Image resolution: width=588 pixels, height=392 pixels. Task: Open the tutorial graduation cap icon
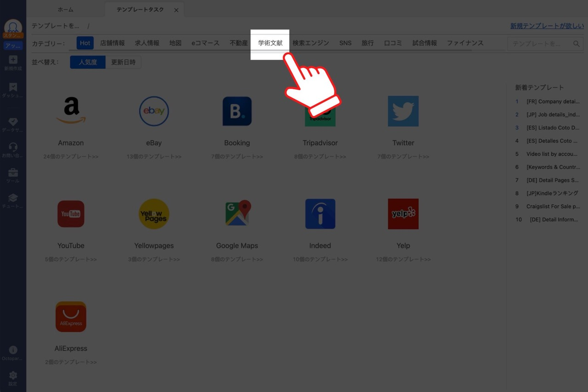[13, 198]
